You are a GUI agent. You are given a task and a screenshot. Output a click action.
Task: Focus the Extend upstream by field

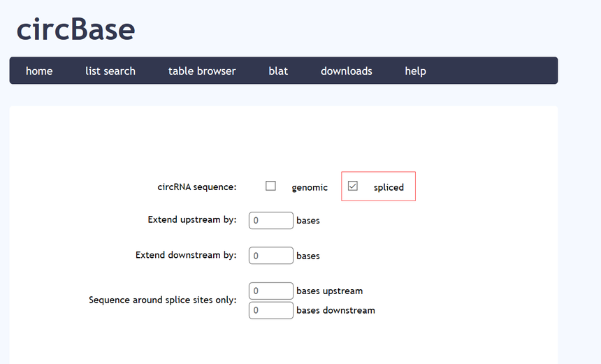pos(271,220)
